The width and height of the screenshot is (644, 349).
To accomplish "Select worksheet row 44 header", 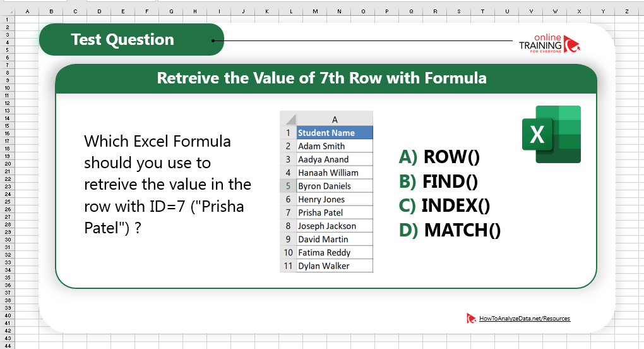I will click(x=8, y=346).
